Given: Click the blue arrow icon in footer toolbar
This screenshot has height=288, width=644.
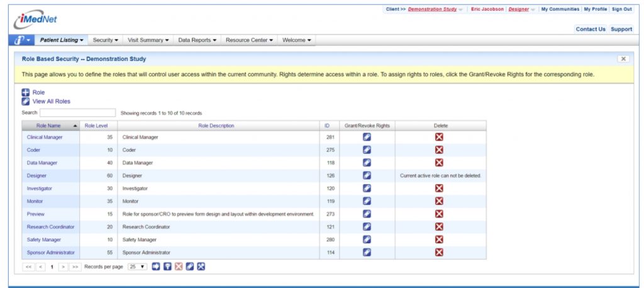Looking at the screenshot, I should [x=156, y=267].
